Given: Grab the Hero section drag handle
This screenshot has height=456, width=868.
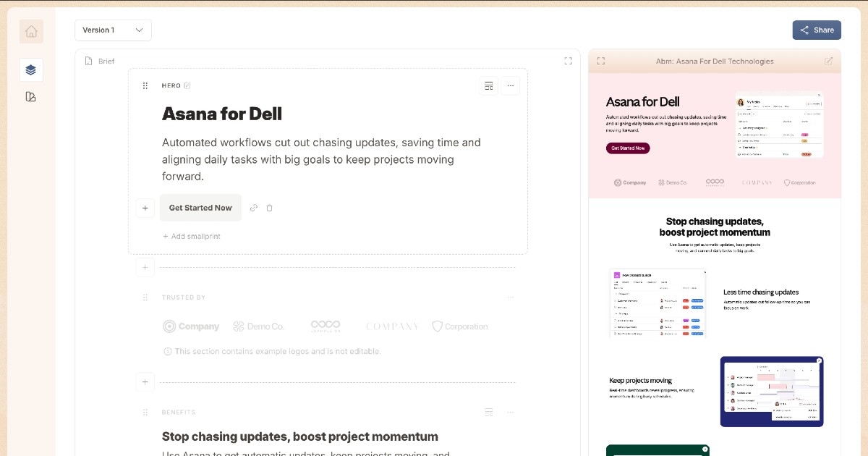Looking at the screenshot, I should pos(145,85).
